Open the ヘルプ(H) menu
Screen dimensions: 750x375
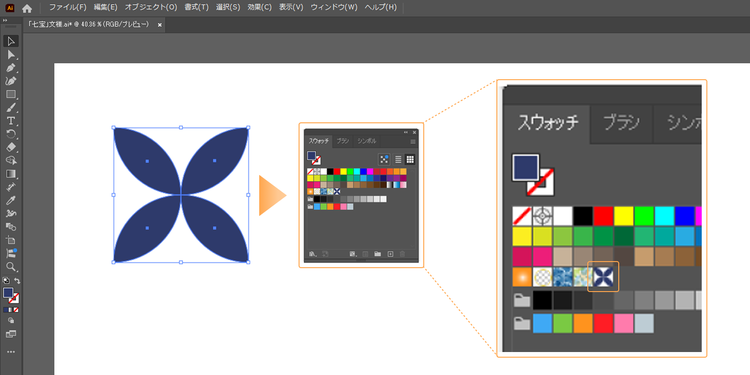click(380, 7)
